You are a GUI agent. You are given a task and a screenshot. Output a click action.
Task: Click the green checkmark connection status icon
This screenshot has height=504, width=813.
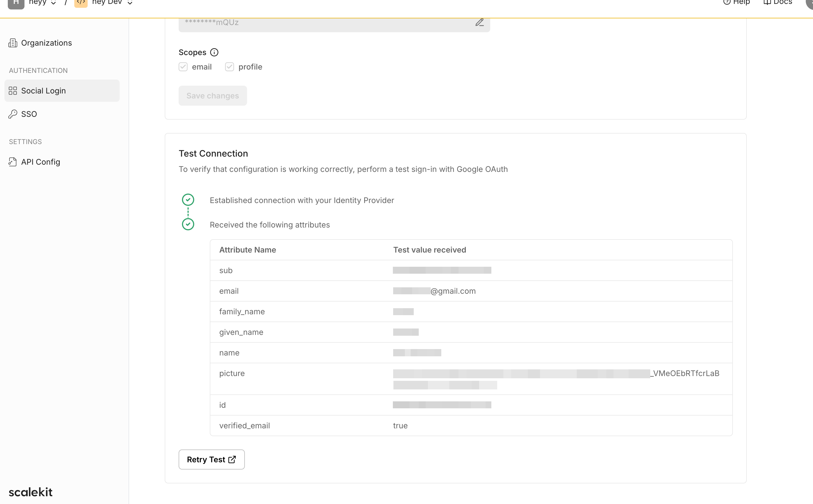tap(188, 200)
